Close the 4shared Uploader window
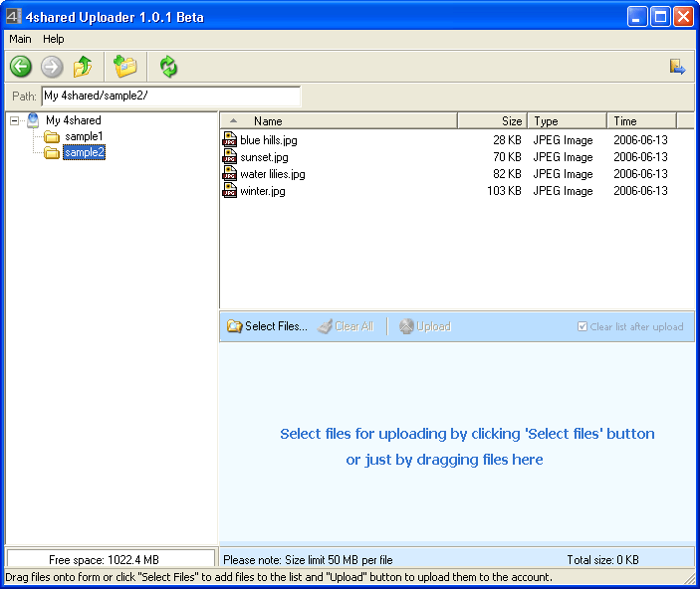This screenshot has width=700, height=589. tap(683, 17)
